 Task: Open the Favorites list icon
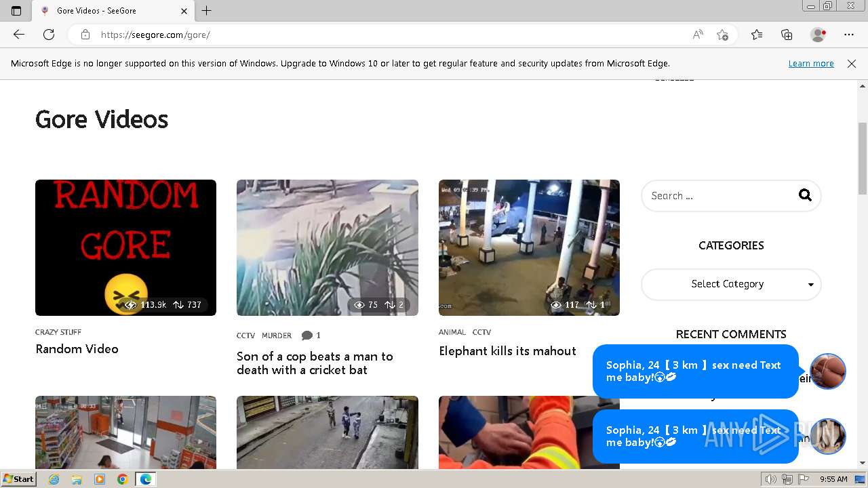click(757, 35)
